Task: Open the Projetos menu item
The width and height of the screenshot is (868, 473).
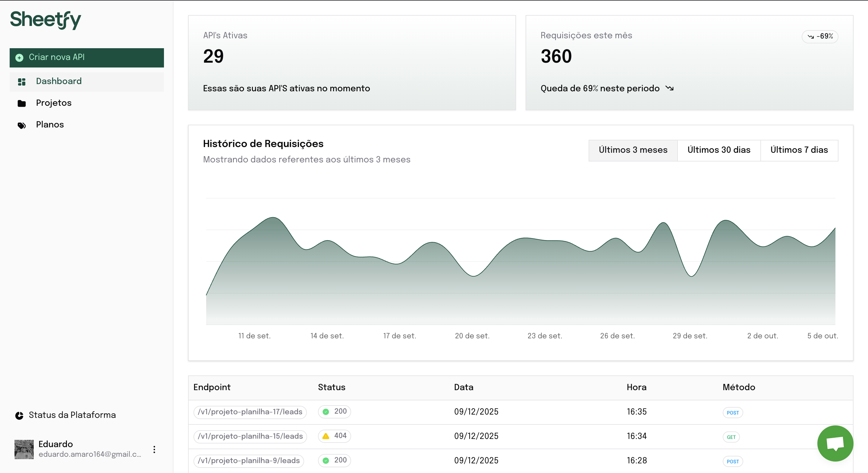Action: (54, 103)
